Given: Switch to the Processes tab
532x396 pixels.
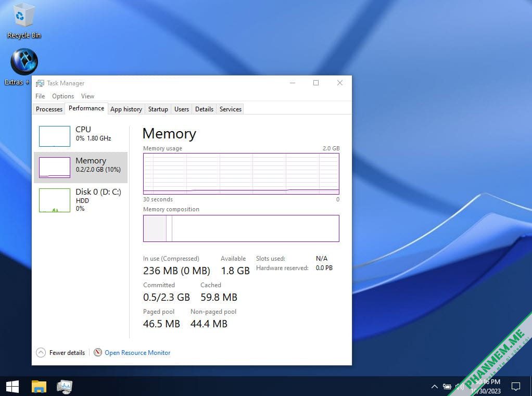Looking at the screenshot, I should (x=49, y=109).
